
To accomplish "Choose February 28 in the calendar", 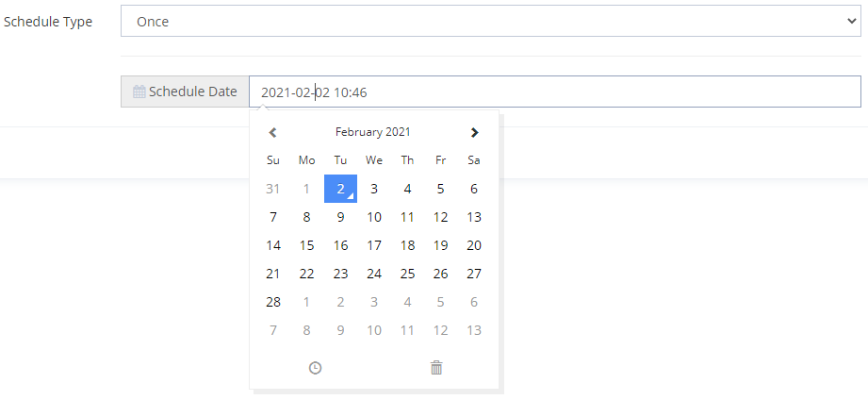I will (273, 302).
